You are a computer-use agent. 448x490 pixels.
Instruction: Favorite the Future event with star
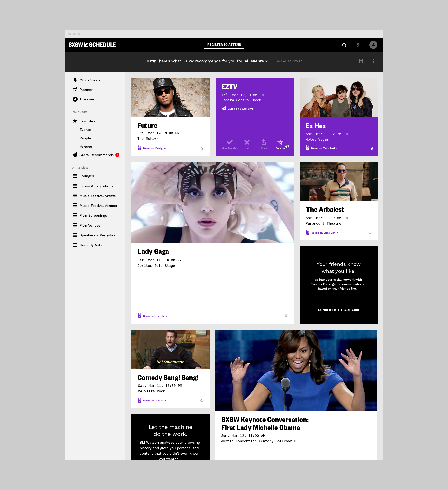click(x=202, y=148)
